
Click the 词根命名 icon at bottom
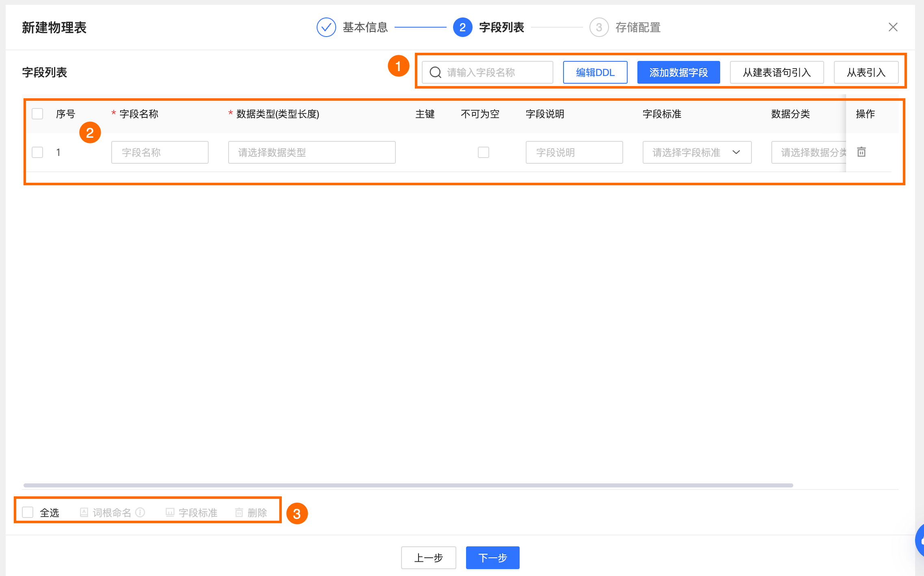pyautogui.click(x=84, y=512)
